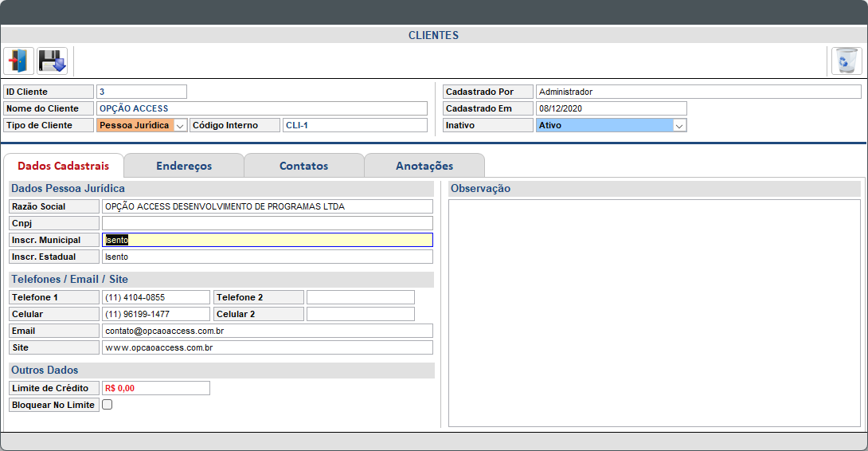The width and height of the screenshot is (868, 451).
Task: Click the Site URL field
Action: pos(268,347)
